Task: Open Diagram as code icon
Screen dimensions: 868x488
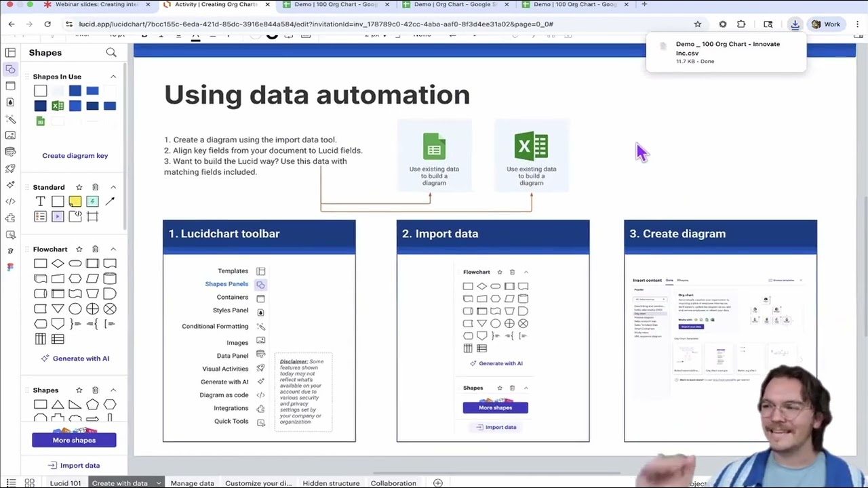Action: pyautogui.click(x=10, y=201)
